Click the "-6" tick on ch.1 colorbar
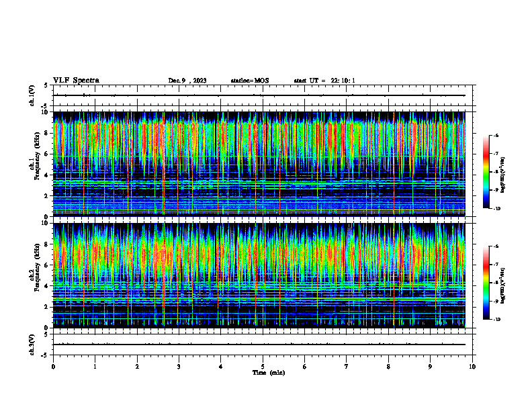The image size is (532, 411). 496,136
